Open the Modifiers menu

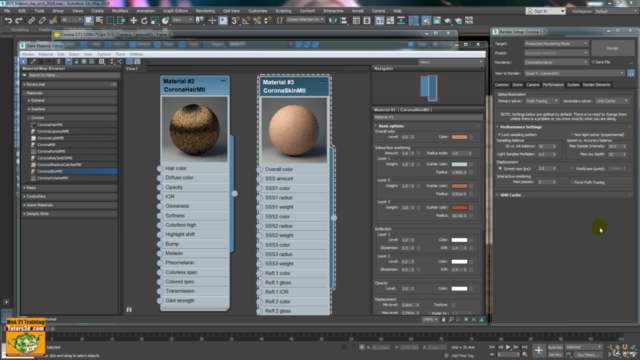click(120, 11)
